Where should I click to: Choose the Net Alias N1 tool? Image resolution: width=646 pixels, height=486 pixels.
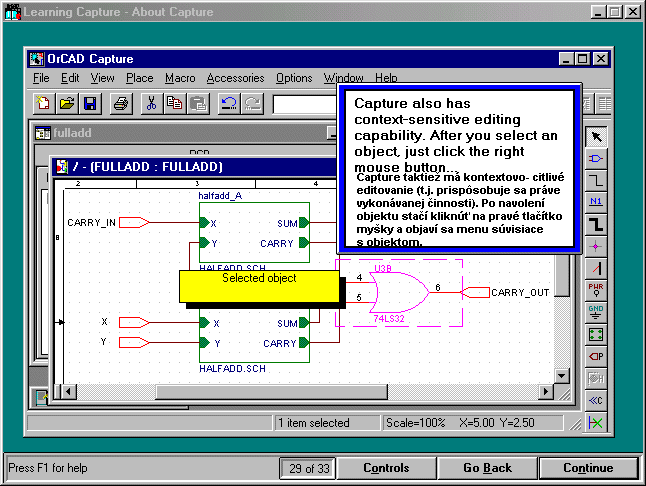[x=597, y=202]
